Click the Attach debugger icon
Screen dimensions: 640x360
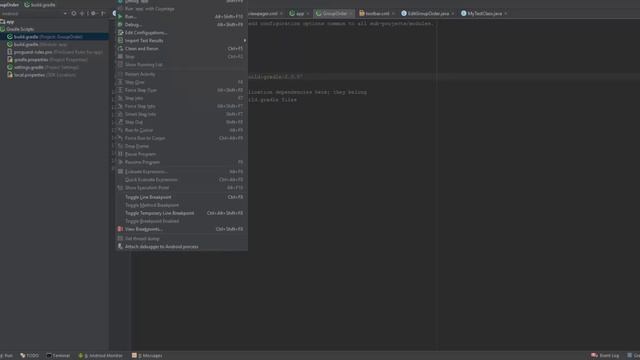pyautogui.click(x=120, y=247)
